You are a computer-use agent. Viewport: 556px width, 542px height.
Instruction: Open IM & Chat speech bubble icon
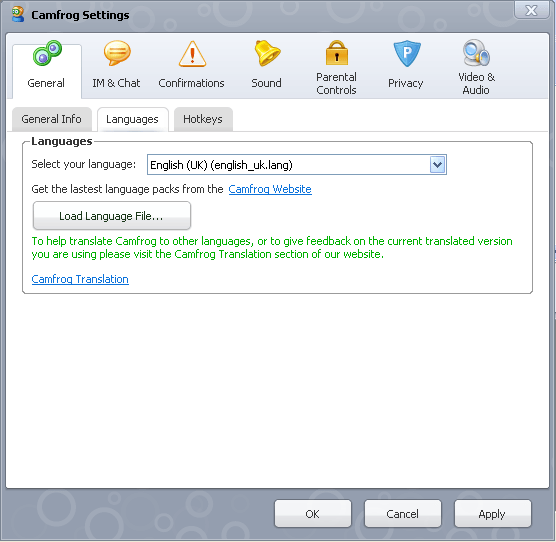click(117, 53)
